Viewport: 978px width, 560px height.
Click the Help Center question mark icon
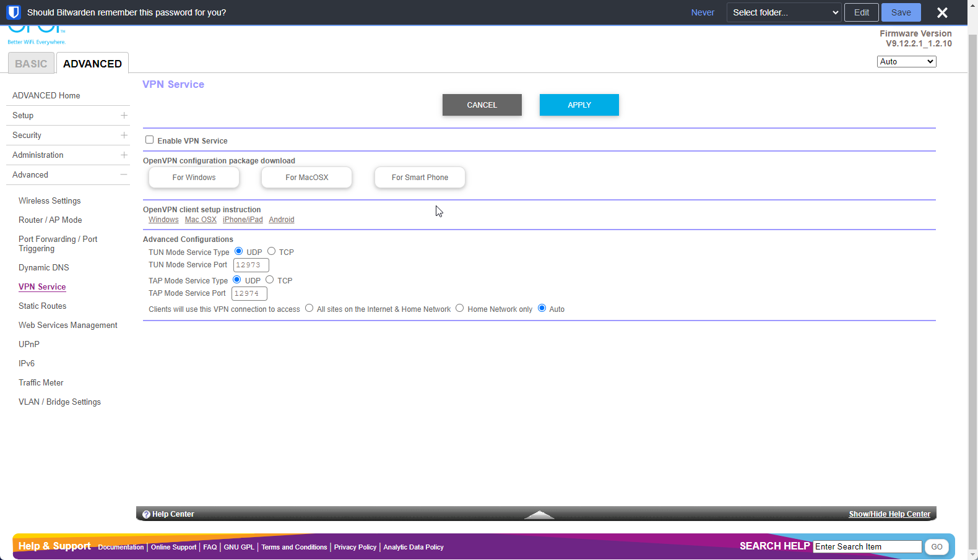click(x=146, y=514)
